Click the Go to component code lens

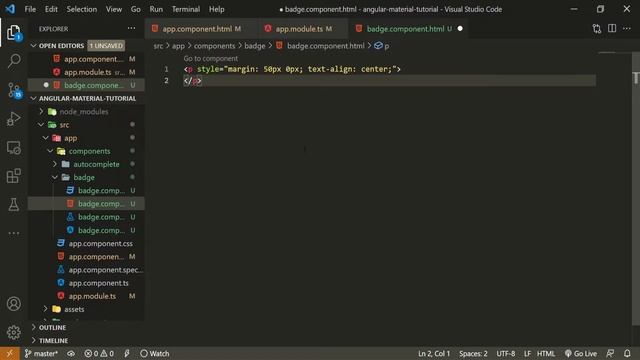point(211,58)
